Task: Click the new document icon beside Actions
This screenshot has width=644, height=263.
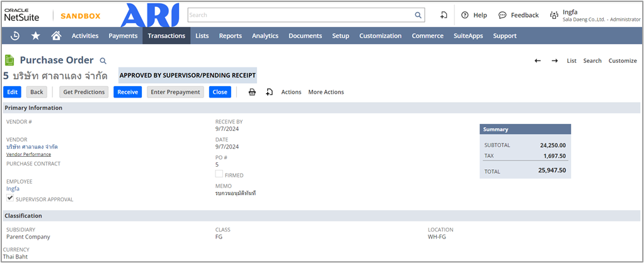Action: [269, 92]
